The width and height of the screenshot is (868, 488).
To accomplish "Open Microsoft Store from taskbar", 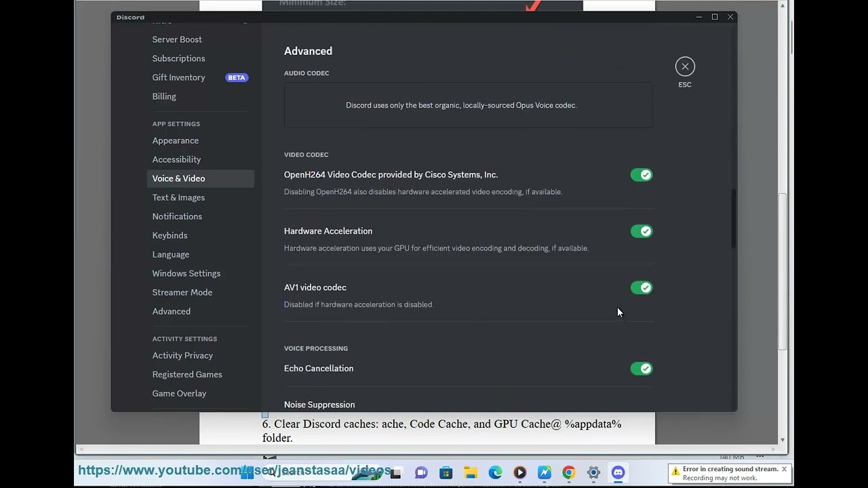I will [446, 472].
